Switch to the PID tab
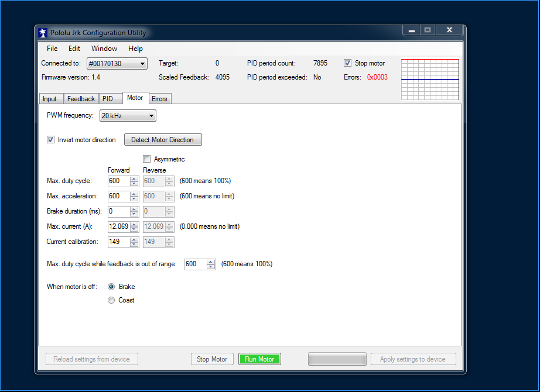Image resolution: width=540 pixels, height=392 pixels. pos(108,99)
